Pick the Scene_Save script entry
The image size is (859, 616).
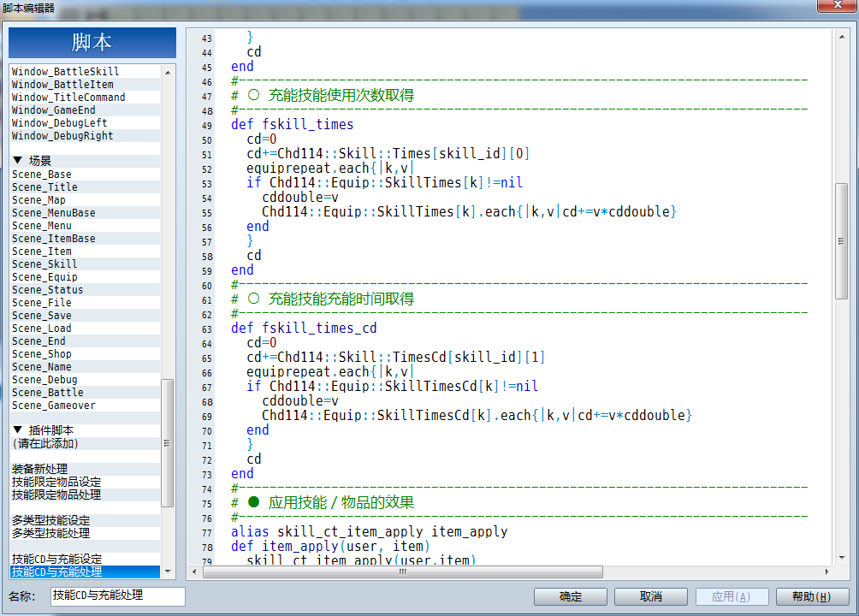click(x=85, y=316)
